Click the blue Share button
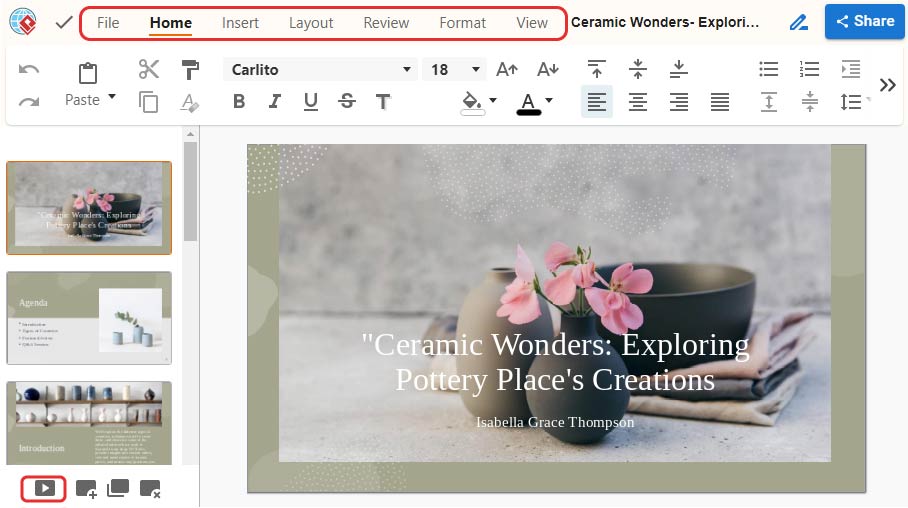Image resolution: width=908 pixels, height=508 pixels. (865, 21)
